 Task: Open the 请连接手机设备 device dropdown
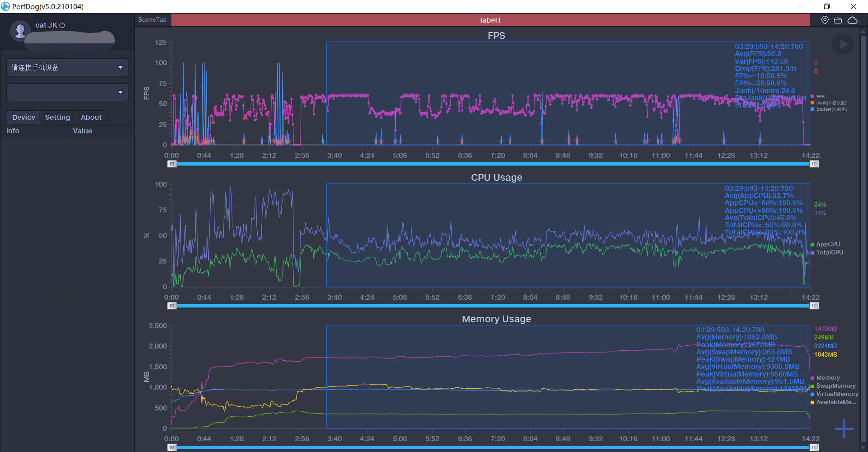[x=67, y=67]
